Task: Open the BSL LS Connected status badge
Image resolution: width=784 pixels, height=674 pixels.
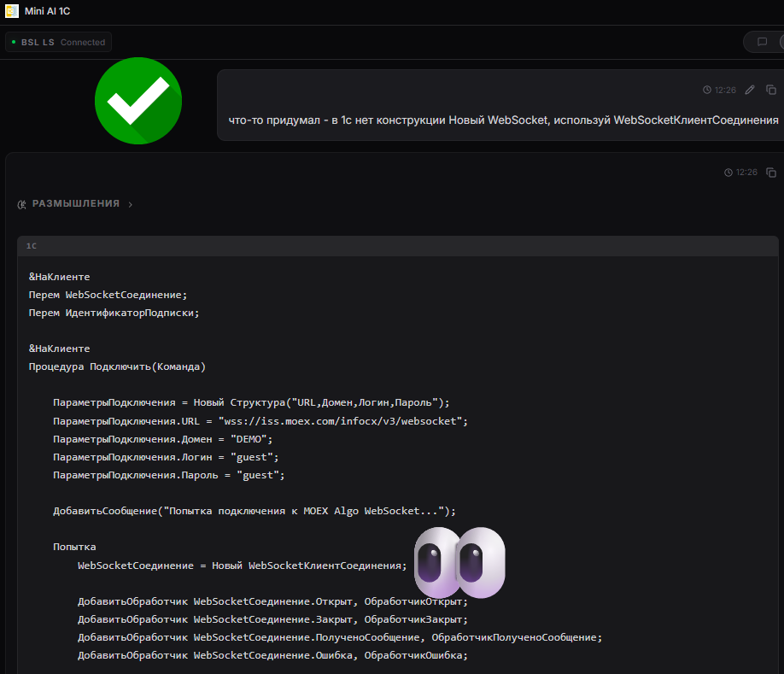Action: [x=58, y=42]
